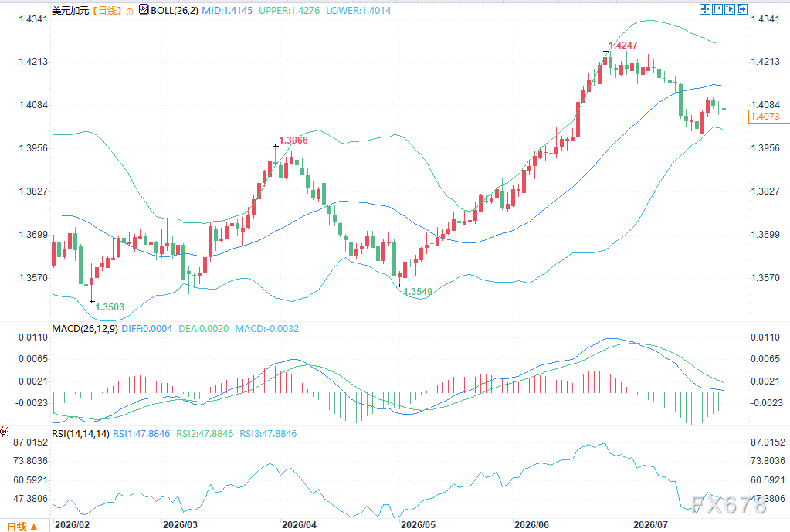Select the 美元加元 symbol title
Screen dimensions: 790x532
coord(70,11)
